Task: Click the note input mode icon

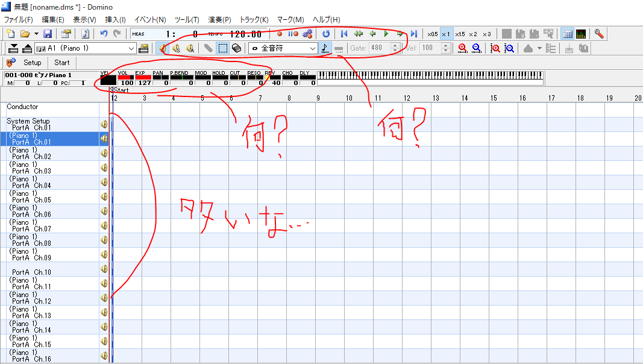Action: (325, 48)
